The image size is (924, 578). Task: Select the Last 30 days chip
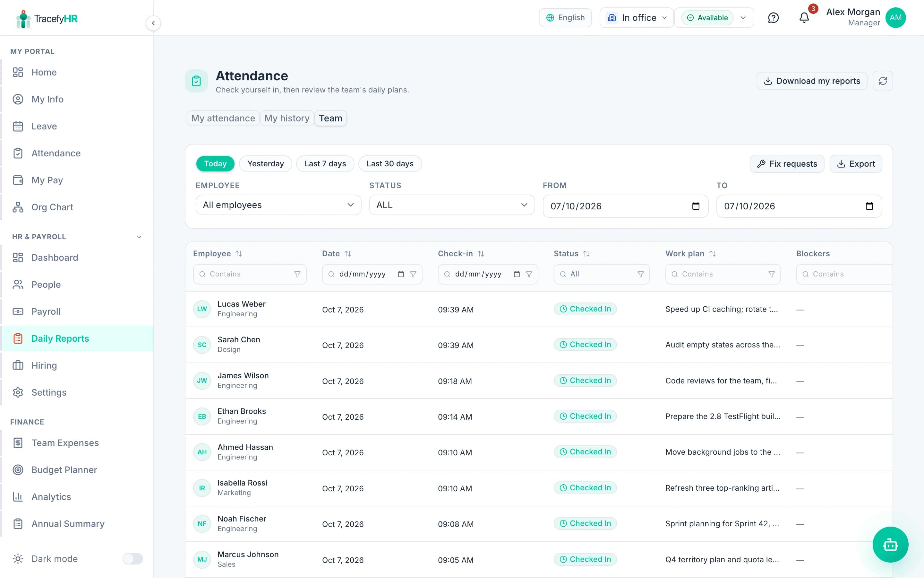tap(390, 164)
